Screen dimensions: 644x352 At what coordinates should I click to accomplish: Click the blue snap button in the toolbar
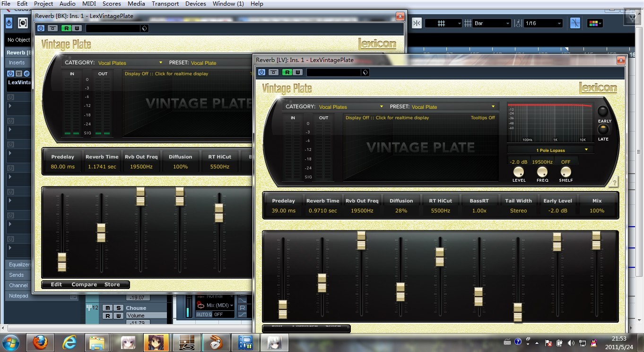click(575, 23)
